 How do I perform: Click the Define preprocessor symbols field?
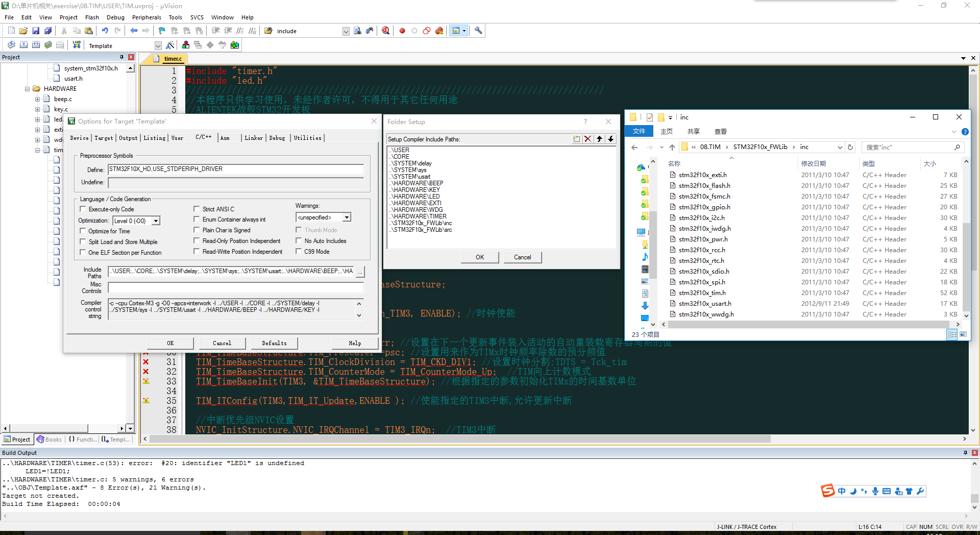[236, 169]
